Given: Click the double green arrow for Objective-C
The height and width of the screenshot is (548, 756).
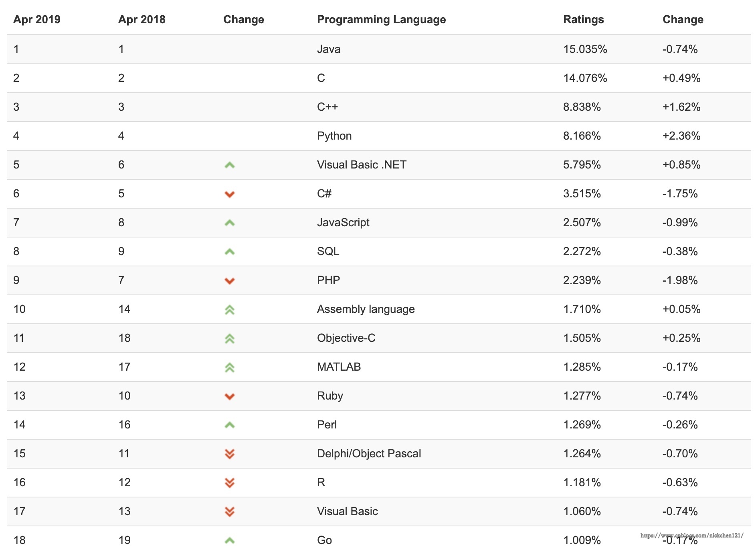Looking at the screenshot, I should tap(230, 339).
